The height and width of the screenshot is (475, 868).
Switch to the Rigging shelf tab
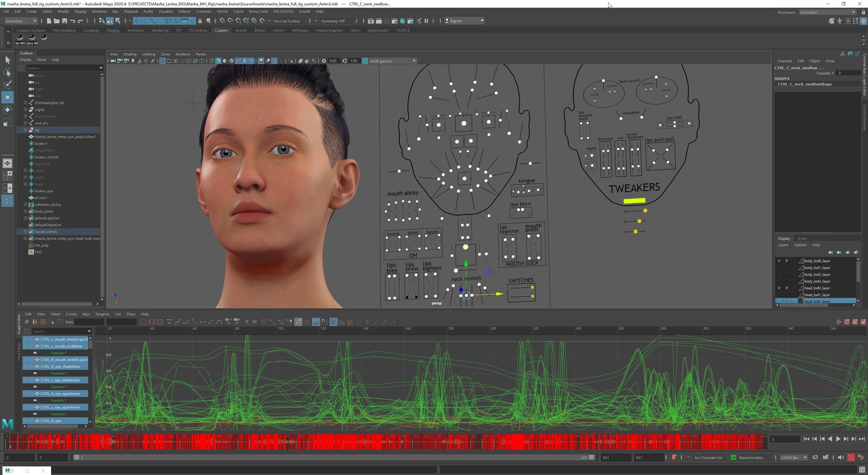[x=113, y=30]
